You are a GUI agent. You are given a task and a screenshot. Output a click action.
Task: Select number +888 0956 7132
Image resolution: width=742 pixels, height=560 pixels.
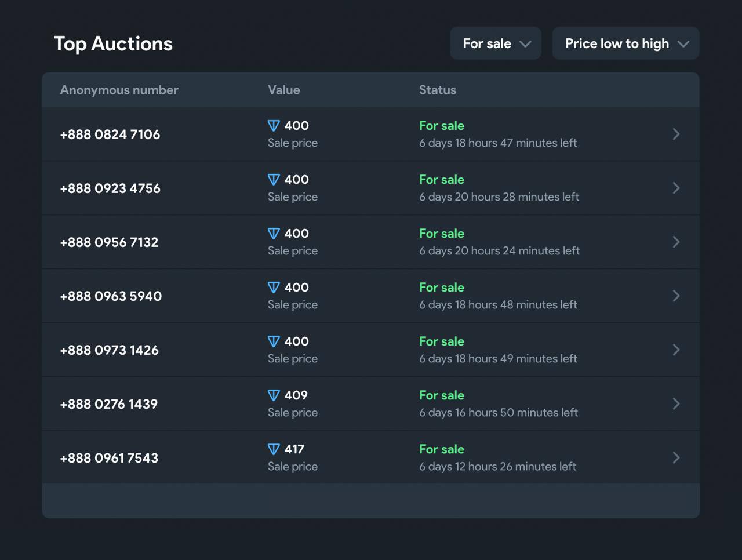coord(109,242)
